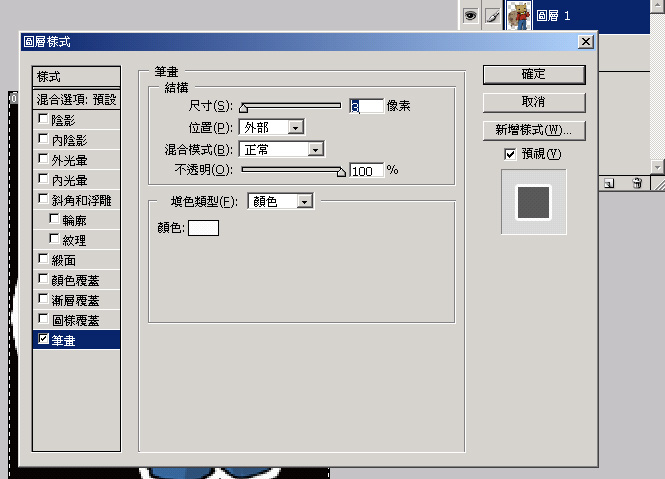This screenshot has width=665, height=479.
Task: Enable the 緞面 checkbox
Action: 43,258
